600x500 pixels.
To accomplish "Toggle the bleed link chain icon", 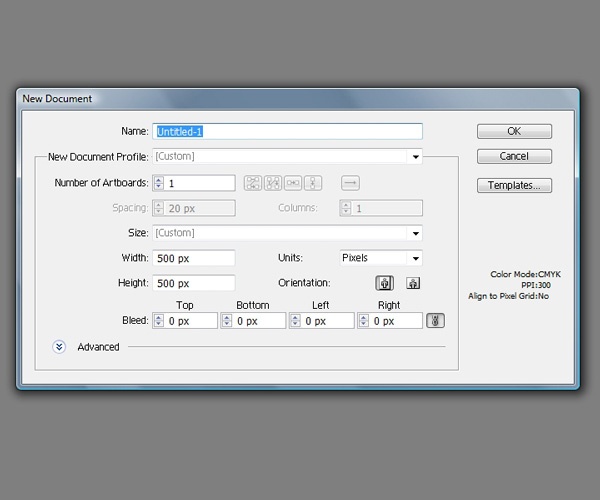I will coord(435,321).
